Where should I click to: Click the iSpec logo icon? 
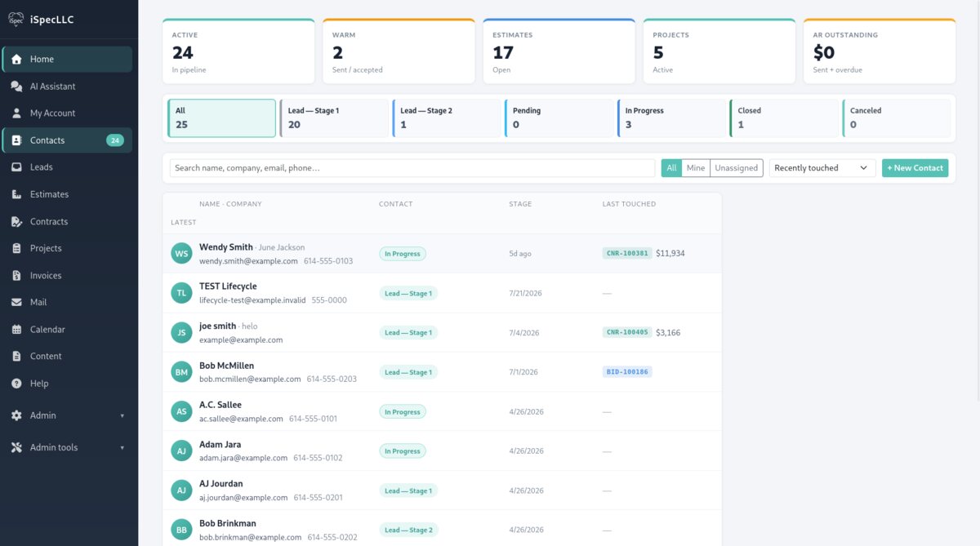click(x=16, y=19)
